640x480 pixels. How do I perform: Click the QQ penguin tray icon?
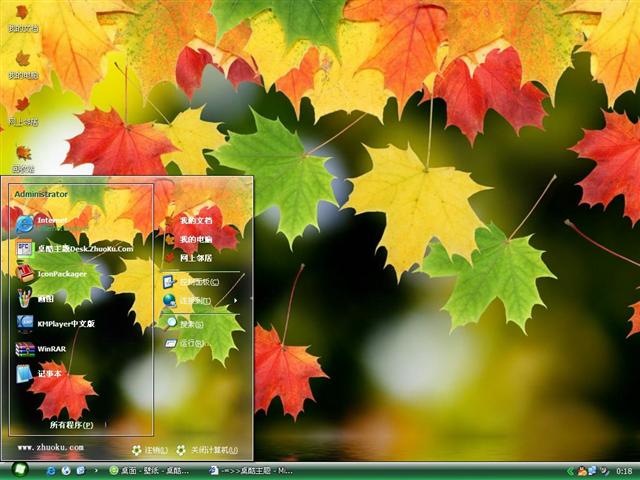click(582, 471)
